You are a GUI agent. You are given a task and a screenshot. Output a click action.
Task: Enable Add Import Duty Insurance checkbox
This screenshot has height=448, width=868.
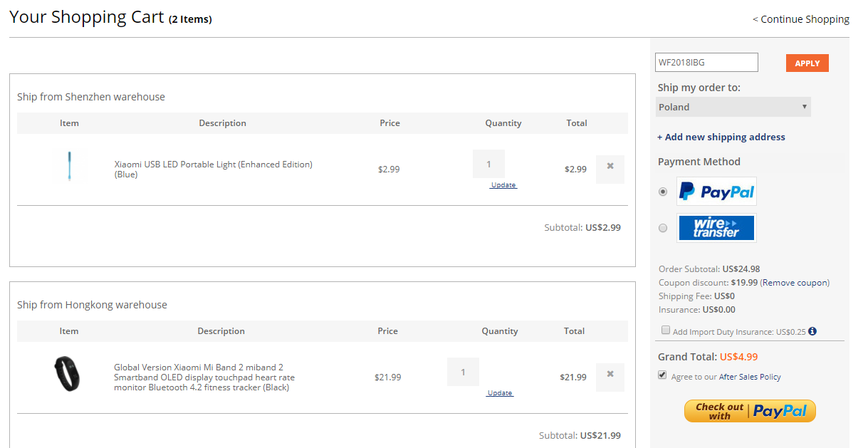pos(666,330)
